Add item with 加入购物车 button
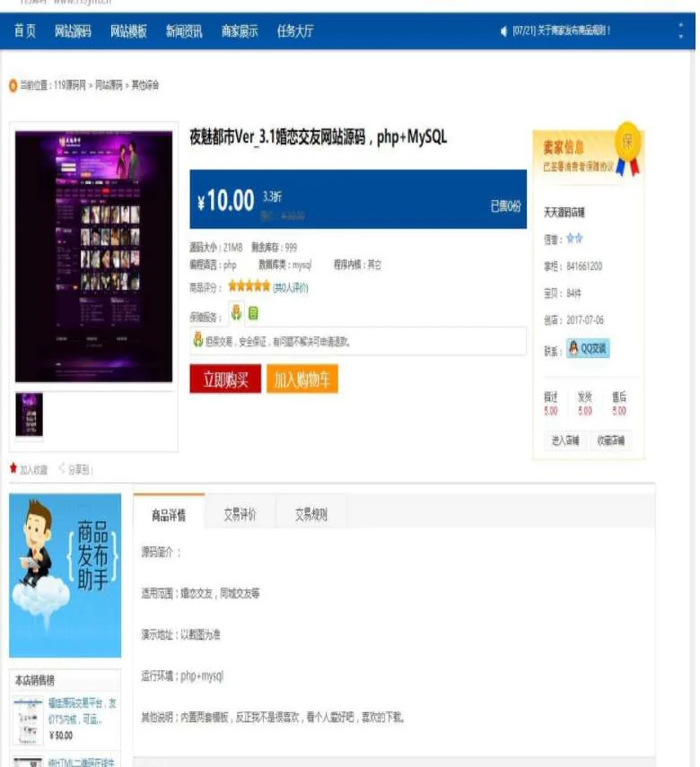This screenshot has width=700, height=767. coord(302,379)
